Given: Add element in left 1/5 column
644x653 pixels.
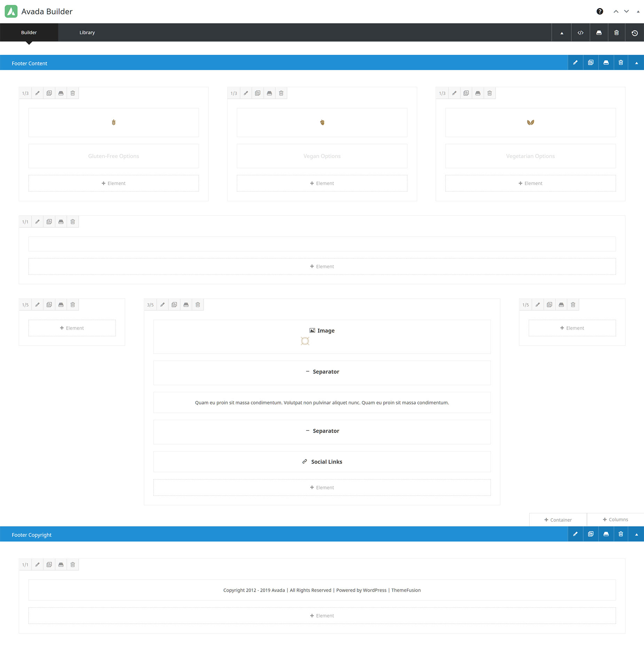Looking at the screenshot, I should click(72, 328).
